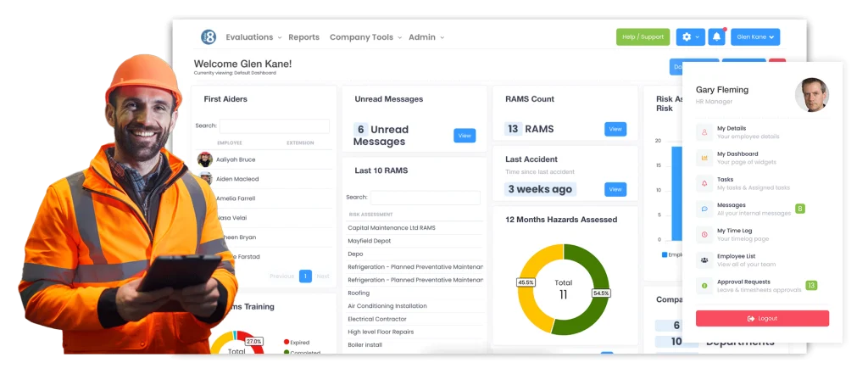Open the Messages chat icon
Screen dimensions: 868x374
click(x=704, y=209)
